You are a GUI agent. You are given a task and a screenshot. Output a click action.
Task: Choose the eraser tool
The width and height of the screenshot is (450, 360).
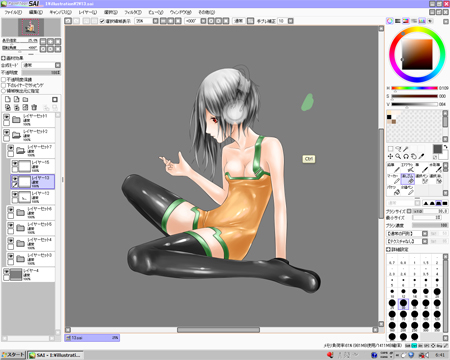[x=407, y=179]
